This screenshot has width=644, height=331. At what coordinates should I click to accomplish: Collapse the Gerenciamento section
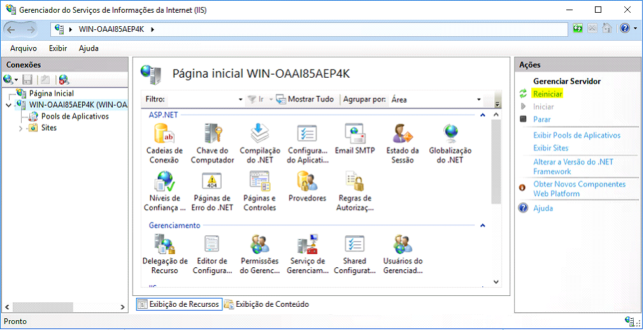pyautogui.click(x=483, y=226)
